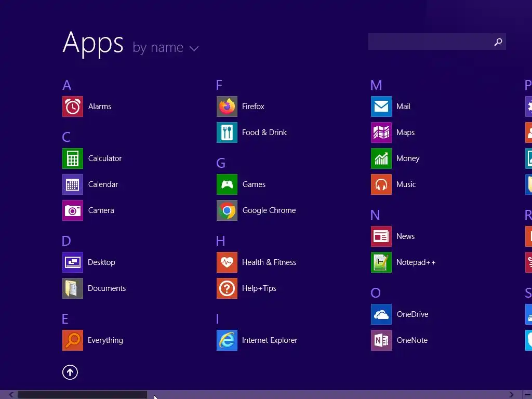Start the Camera app icon
532x399 pixels.
coord(73,210)
